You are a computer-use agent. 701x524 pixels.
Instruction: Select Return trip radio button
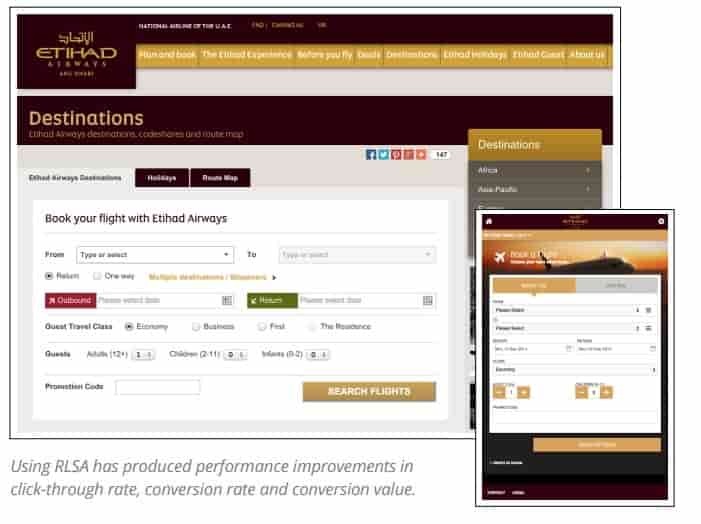pyautogui.click(x=49, y=276)
